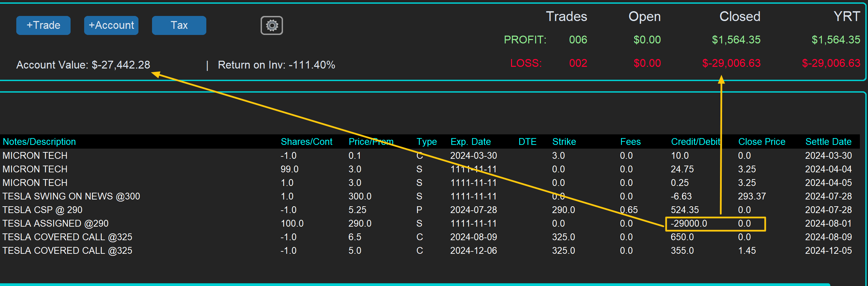Sort by Shares/Cont column header
This screenshot has height=286, width=868.
click(306, 142)
